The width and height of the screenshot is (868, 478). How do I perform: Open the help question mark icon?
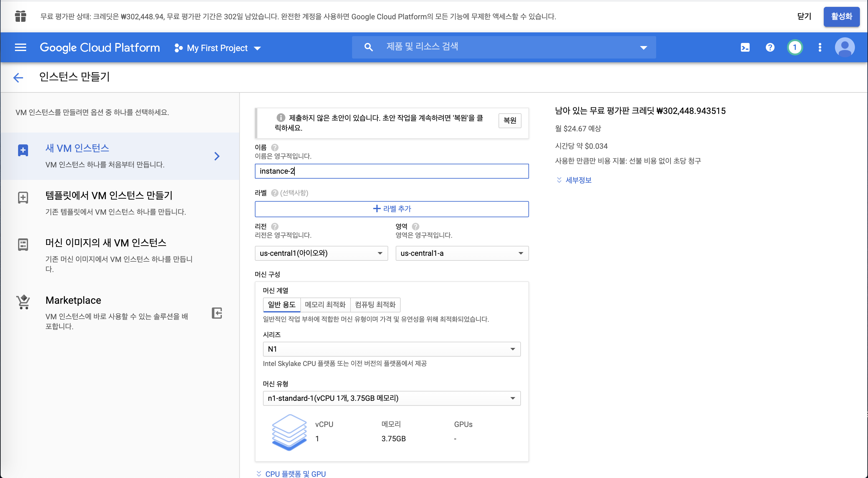[x=770, y=47]
